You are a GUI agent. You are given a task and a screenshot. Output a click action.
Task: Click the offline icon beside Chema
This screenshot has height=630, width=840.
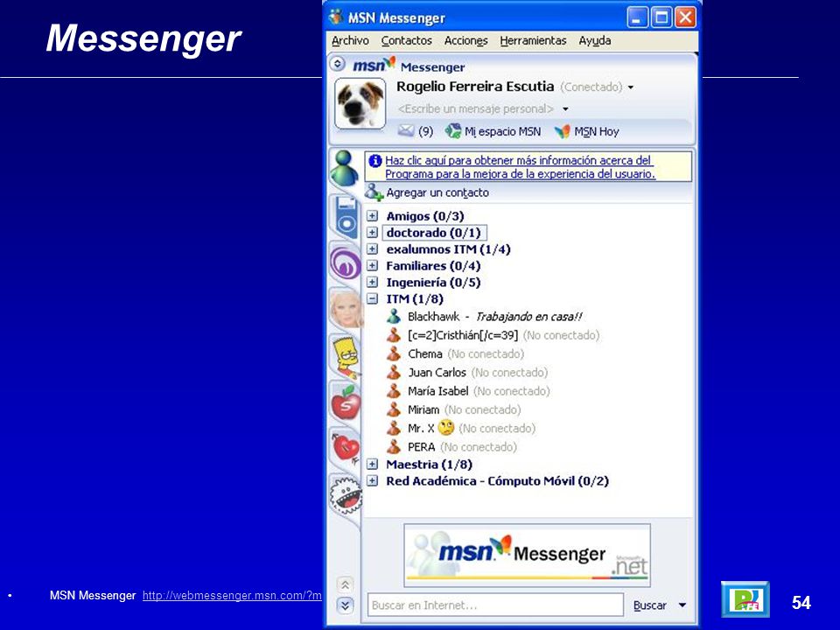tap(394, 353)
